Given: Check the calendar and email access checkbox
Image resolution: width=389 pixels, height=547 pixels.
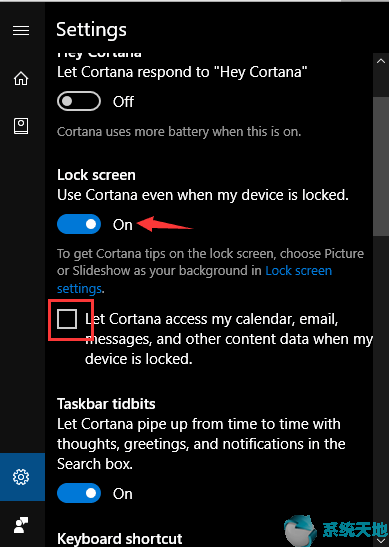Looking at the screenshot, I should (x=67, y=319).
